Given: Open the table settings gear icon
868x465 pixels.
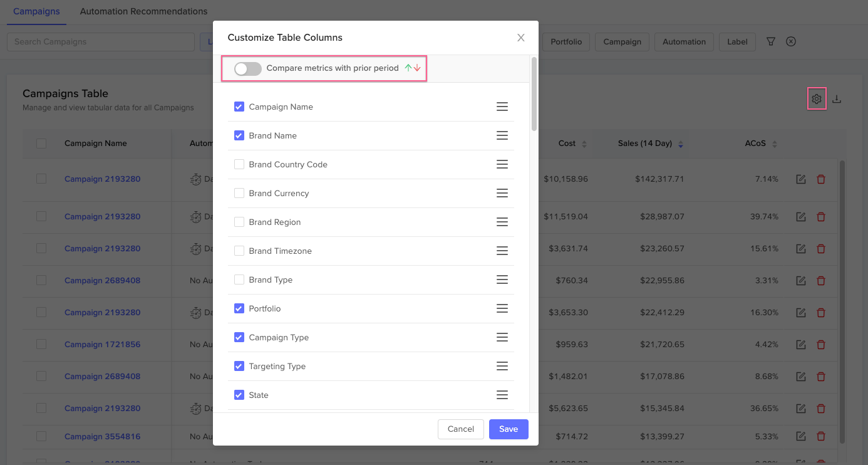Looking at the screenshot, I should [x=816, y=98].
